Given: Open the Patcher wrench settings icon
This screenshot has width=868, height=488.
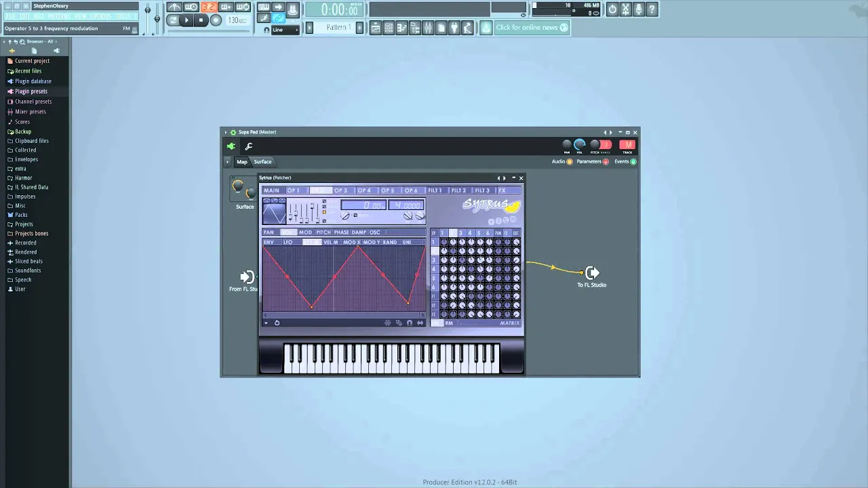Looking at the screenshot, I should tap(249, 146).
